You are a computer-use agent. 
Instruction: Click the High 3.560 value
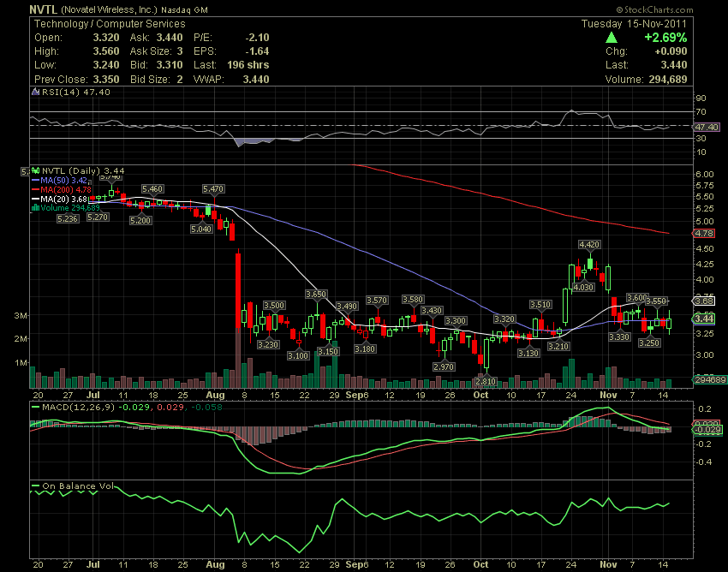[106, 51]
